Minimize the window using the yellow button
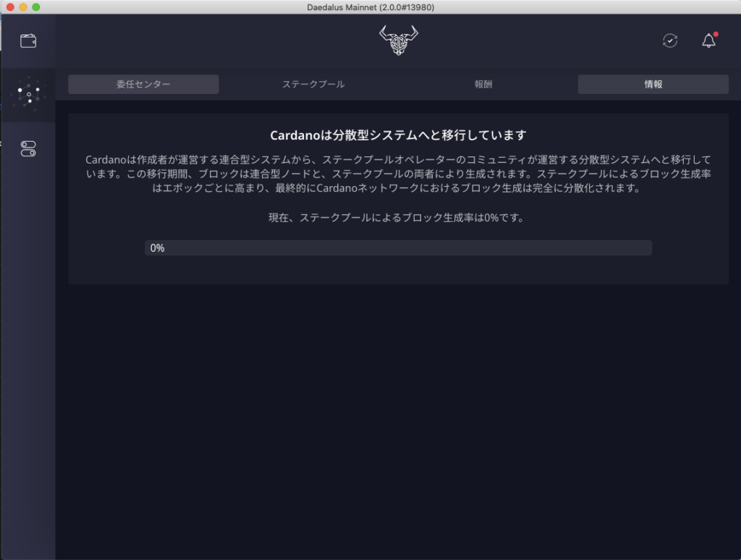Screen dimensions: 741x560 click(23, 7)
